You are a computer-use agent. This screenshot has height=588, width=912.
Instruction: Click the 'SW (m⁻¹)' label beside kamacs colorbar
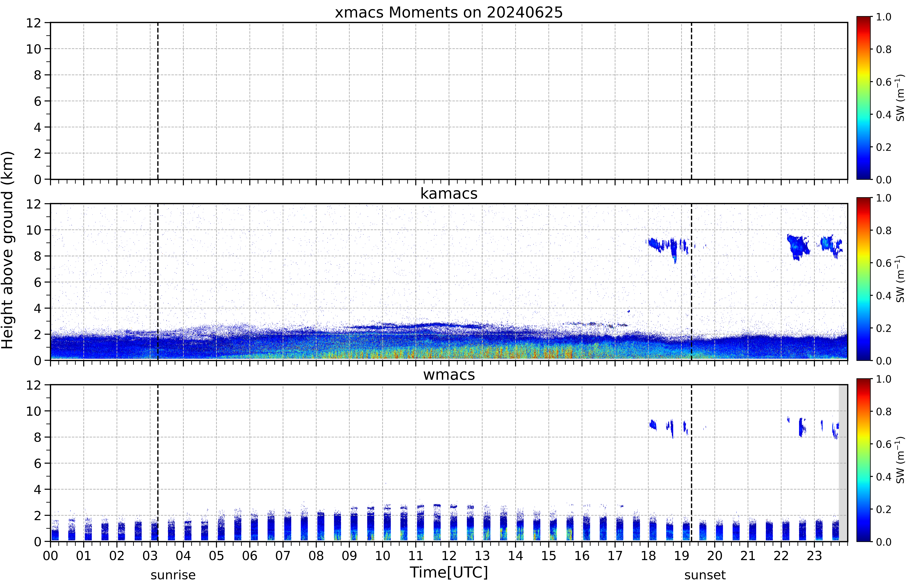[900, 279]
